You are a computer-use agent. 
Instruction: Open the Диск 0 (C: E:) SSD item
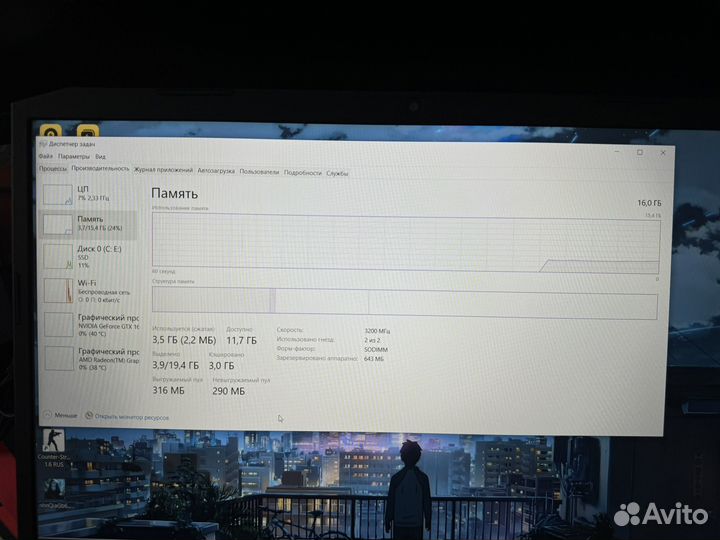tap(88, 256)
